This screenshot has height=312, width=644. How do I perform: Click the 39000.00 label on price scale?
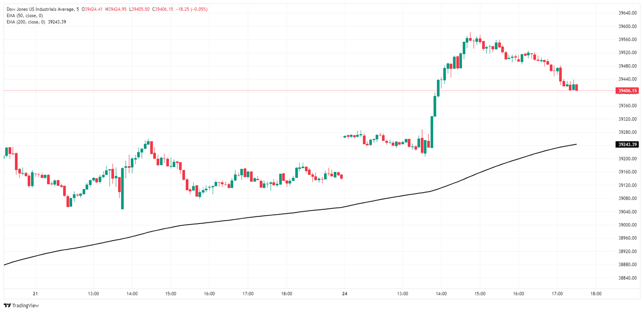pyautogui.click(x=628, y=225)
